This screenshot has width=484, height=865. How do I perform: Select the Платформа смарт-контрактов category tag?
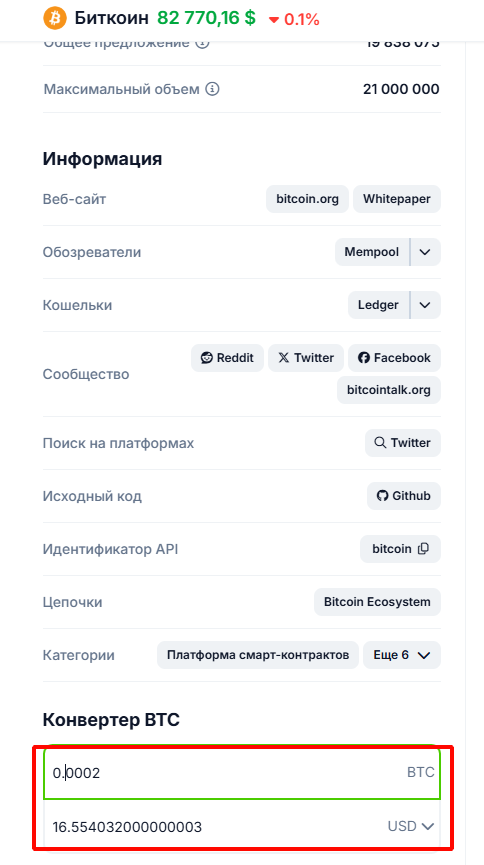coord(258,655)
